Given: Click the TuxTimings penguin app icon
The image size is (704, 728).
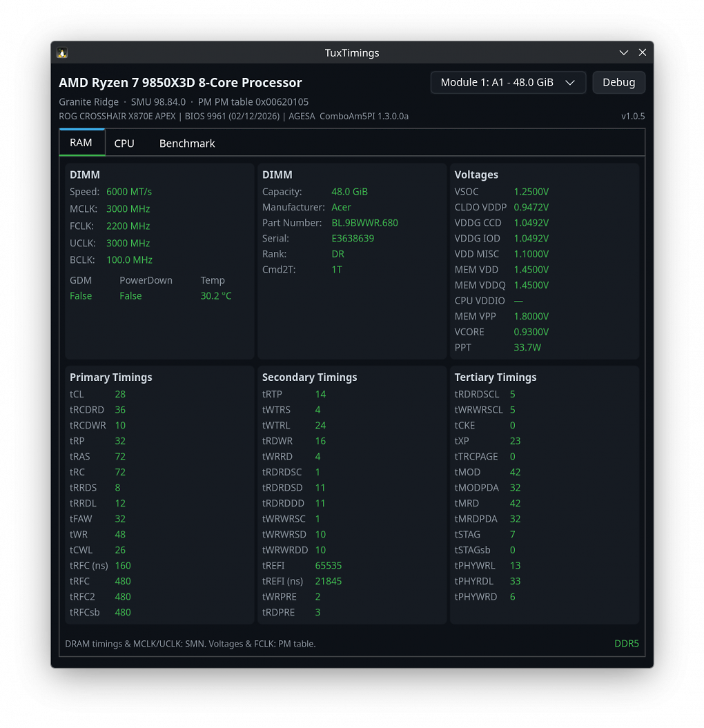Looking at the screenshot, I should pyautogui.click(x=62, y=53).
